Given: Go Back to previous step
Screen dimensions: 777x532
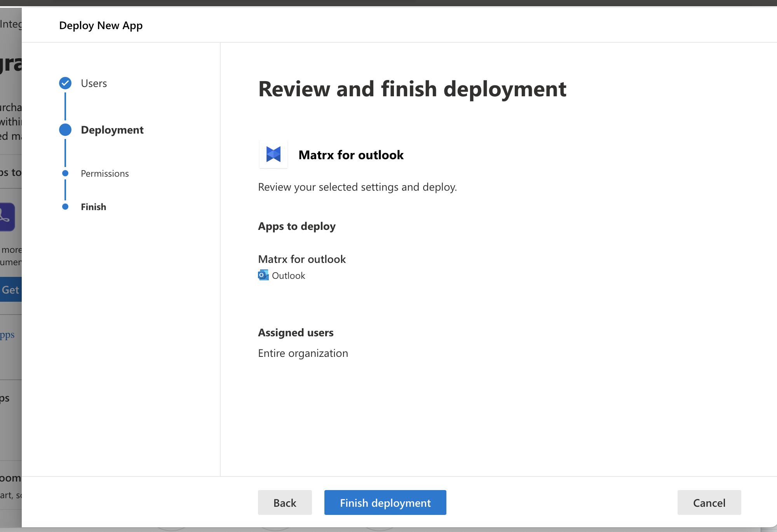Looking at the screenshot, I should (x=285, y=502).
